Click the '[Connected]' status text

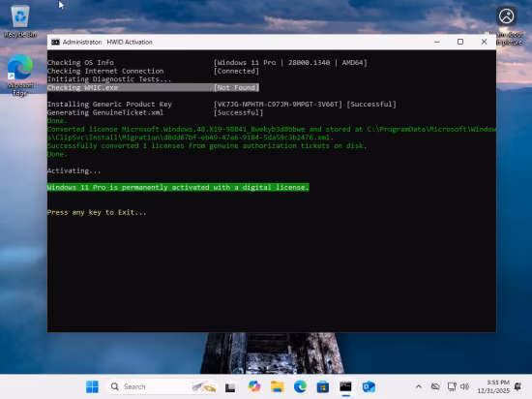click(236, 71)
